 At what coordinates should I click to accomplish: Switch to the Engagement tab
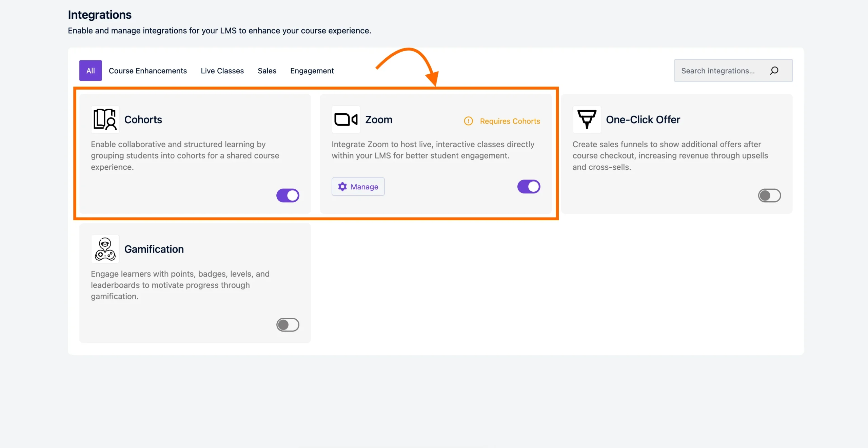pos(312,71)
